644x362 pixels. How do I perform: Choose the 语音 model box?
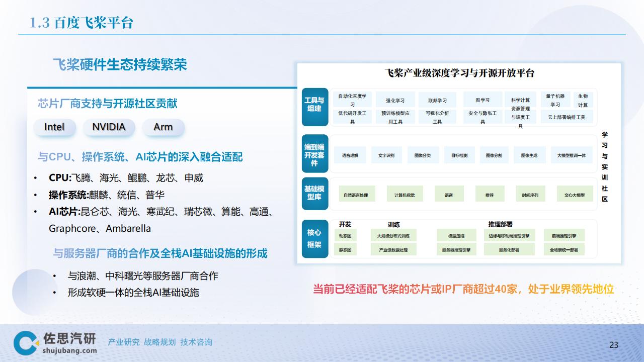click(448, 195)
